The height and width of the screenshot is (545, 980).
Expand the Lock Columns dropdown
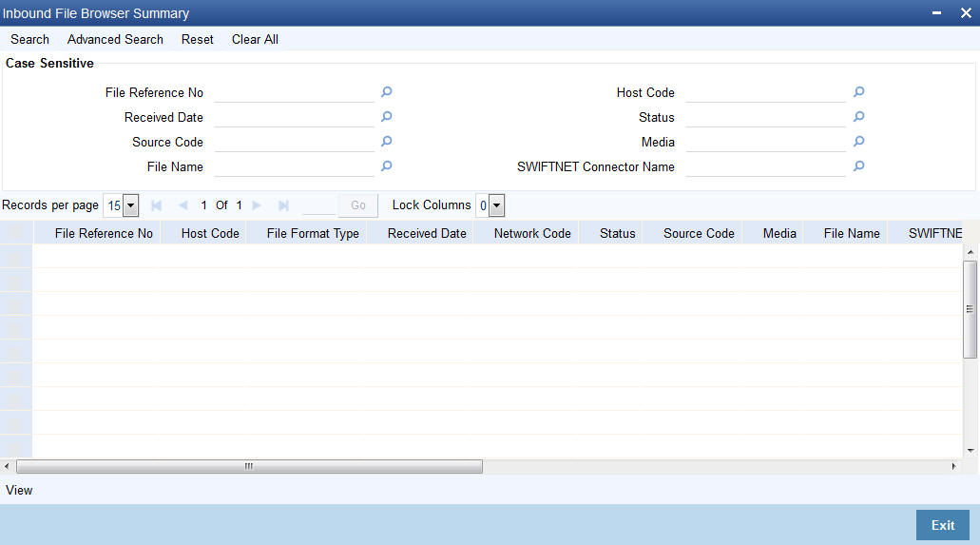point(496,205)
